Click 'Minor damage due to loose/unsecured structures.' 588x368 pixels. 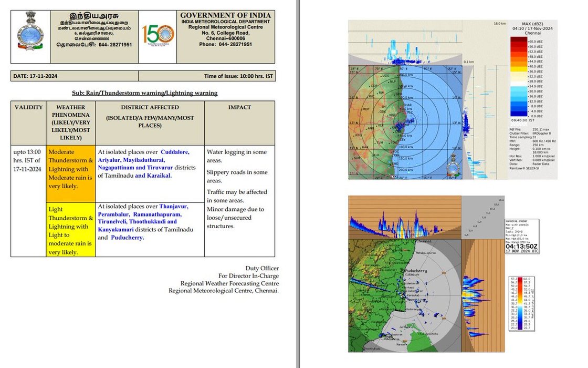236,218
